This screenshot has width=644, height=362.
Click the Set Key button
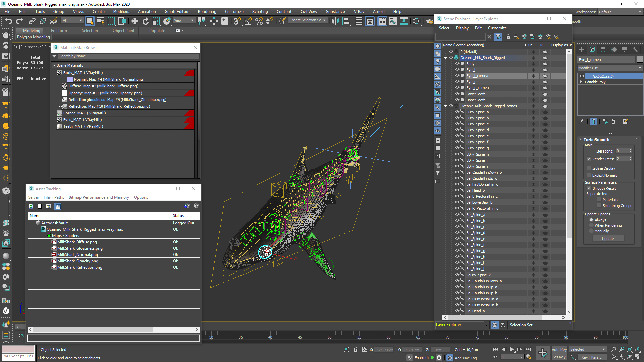pyautogui.click(x=559, y=357)
